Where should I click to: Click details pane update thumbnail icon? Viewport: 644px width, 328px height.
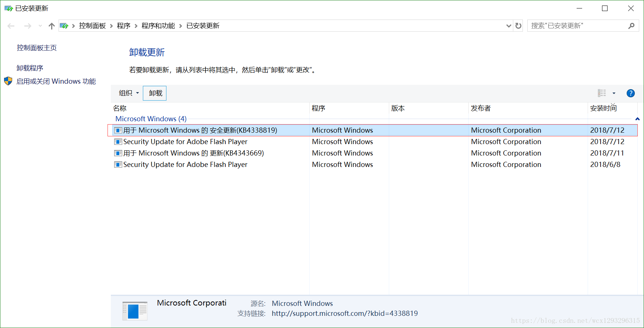[135, 311]
